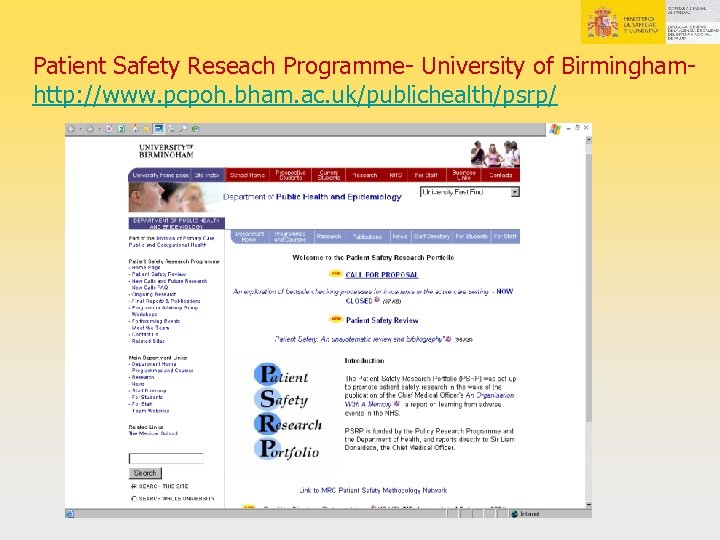This screenshot has height=540, width=720.
Task: Click the Search button under the sidebar box
Action: click(145, 473)
